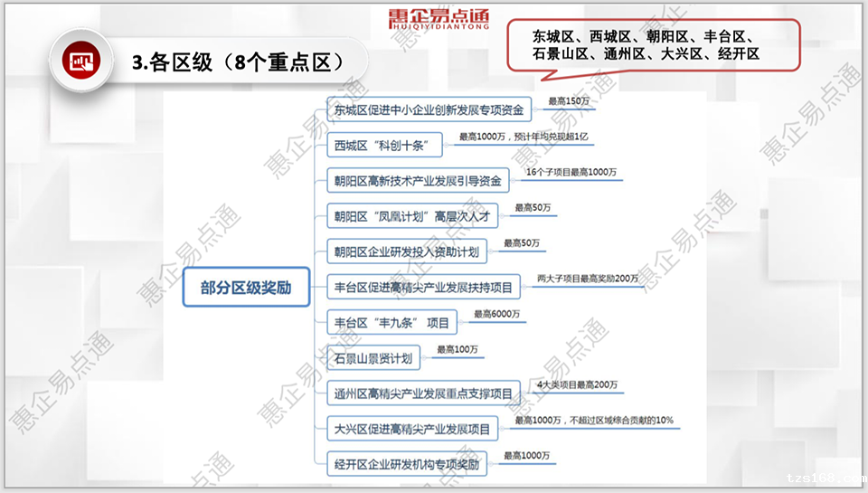Viewport: 868px width, 493px height.
Task: Click the heading 3.各区级（8个重点区）
Action: [237, 62]
